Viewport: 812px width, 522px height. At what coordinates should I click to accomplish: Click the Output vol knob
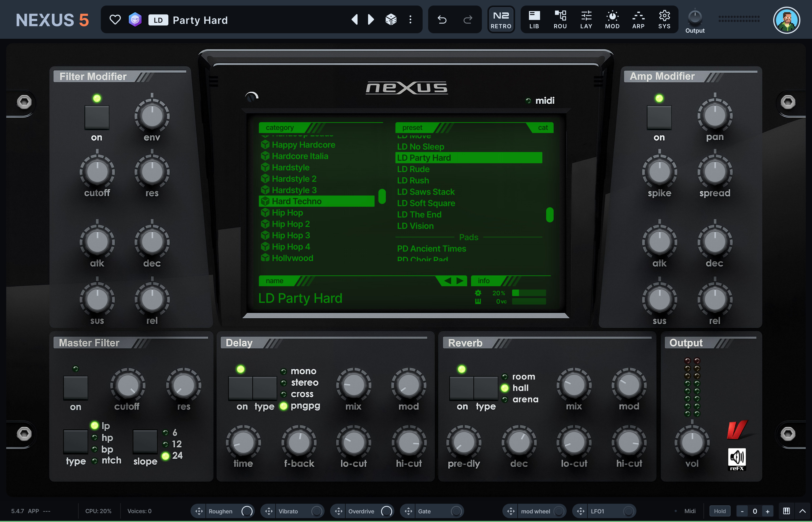coord(692,443)
